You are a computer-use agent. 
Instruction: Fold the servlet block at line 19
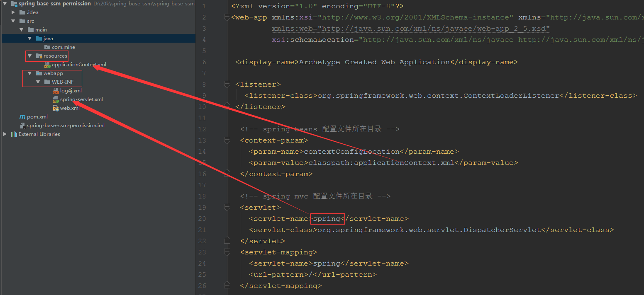coord(227,208)
